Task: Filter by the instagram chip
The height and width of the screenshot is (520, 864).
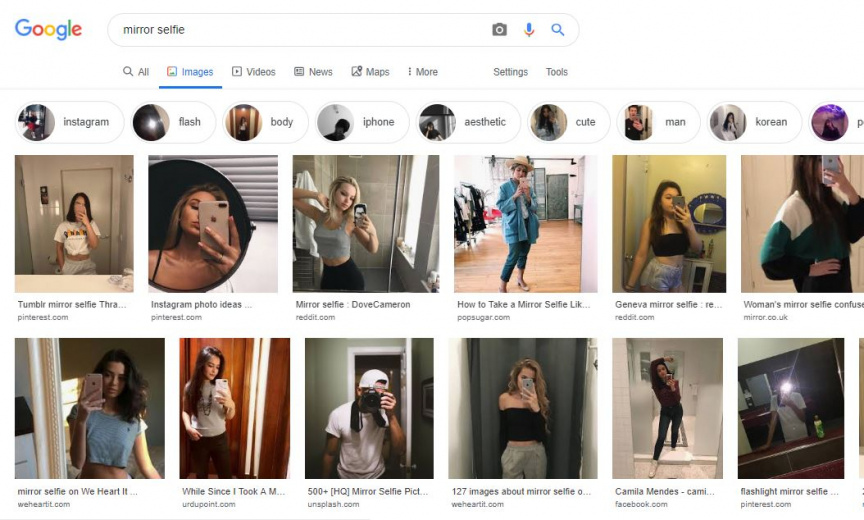Action: coord(70,122)
